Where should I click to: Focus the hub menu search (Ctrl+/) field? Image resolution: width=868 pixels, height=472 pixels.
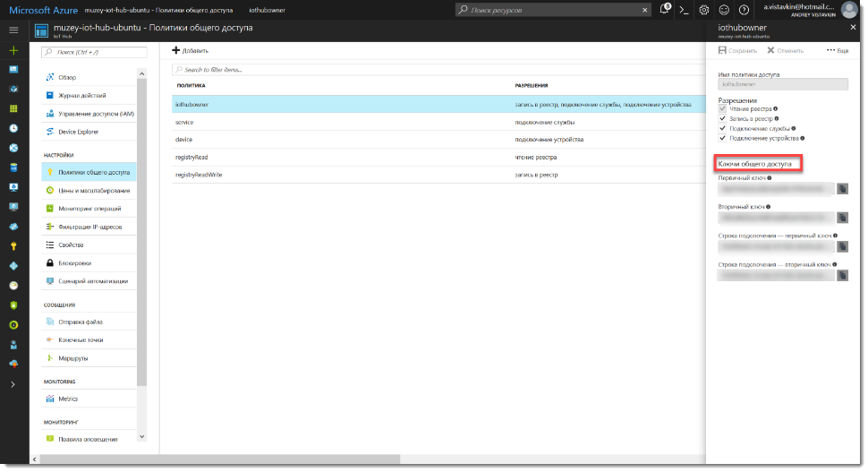[x=94, y=52]
